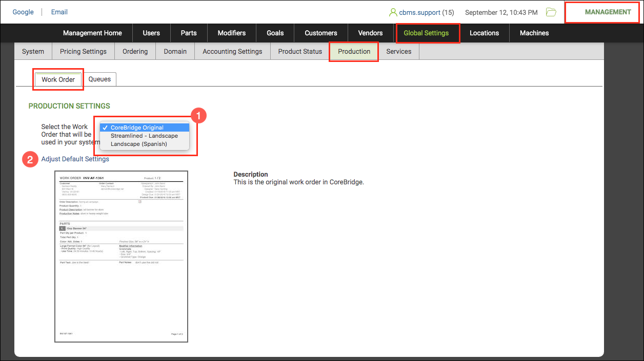
Task: Select the Production tab
Action: coord(354,51)
